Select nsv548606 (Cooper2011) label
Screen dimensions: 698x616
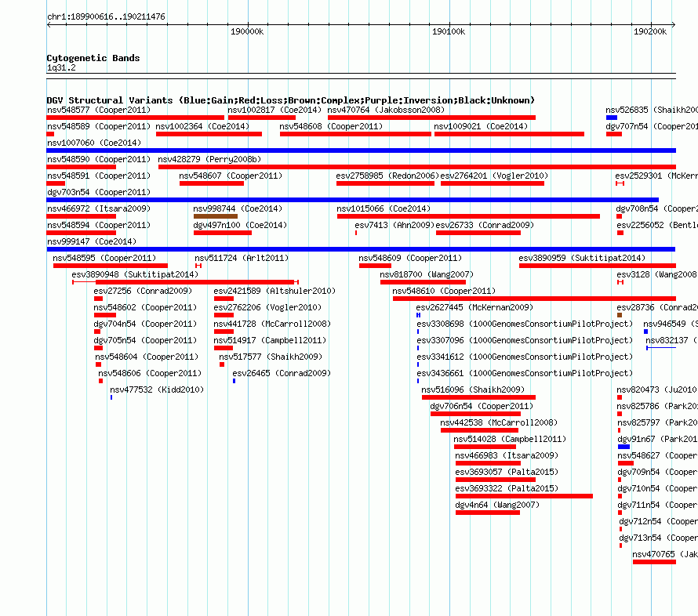click(150, 373)
